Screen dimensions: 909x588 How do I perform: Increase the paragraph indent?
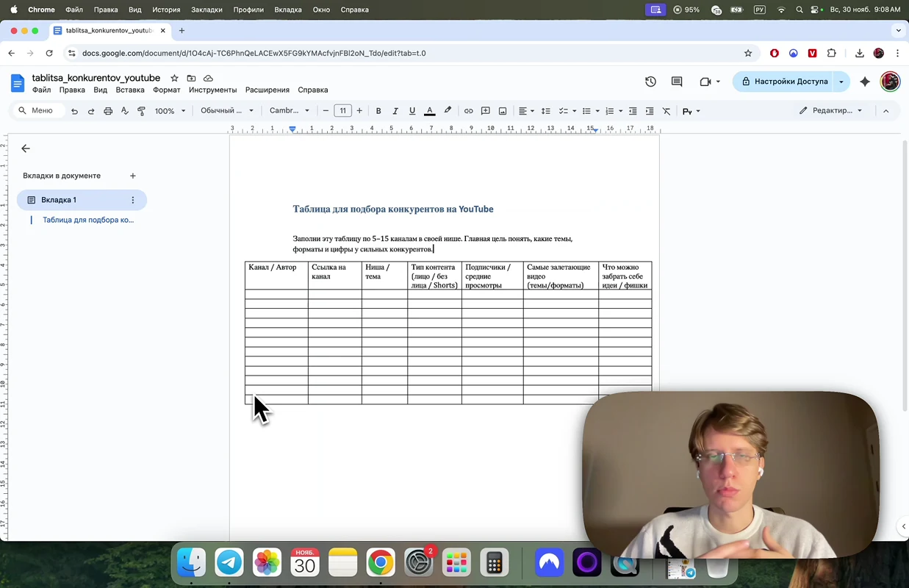650,111
